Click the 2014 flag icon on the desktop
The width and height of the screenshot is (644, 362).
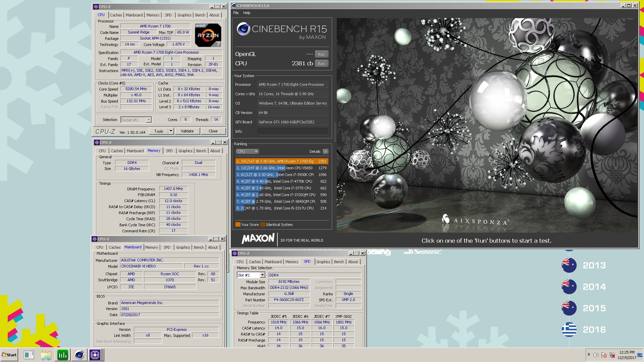(x=569, y=287)
